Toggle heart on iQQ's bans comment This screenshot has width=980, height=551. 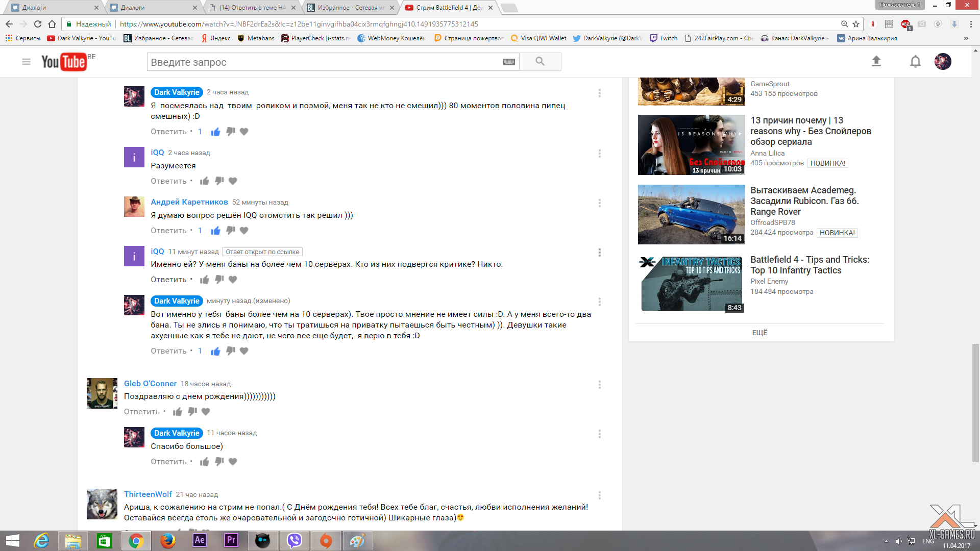[233, 280]
